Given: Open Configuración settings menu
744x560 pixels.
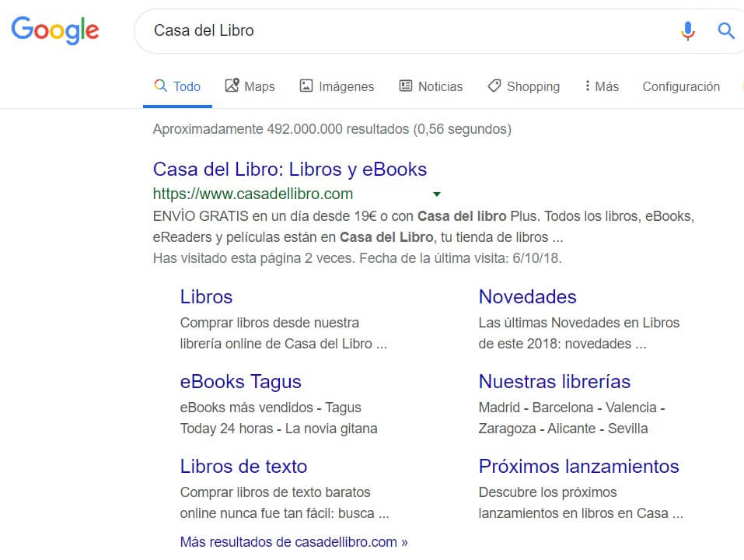Looking at the screenshot, I should tap(681, 86).
